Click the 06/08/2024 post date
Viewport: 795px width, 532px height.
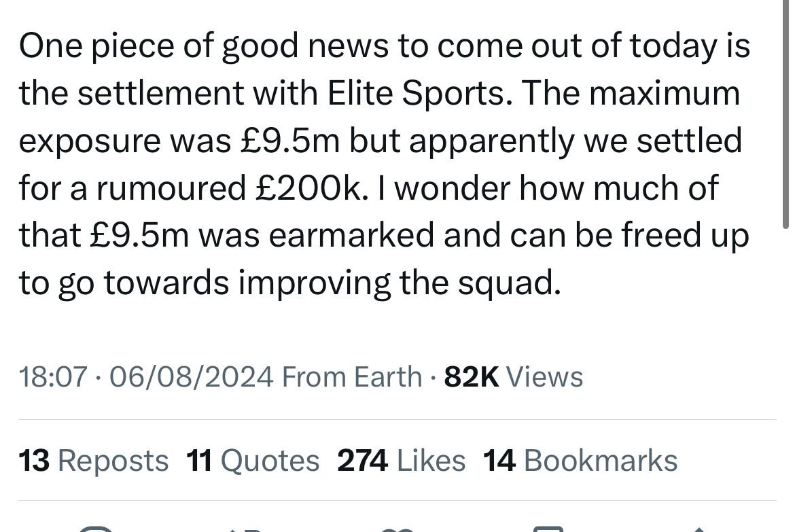tap(192, 376)
